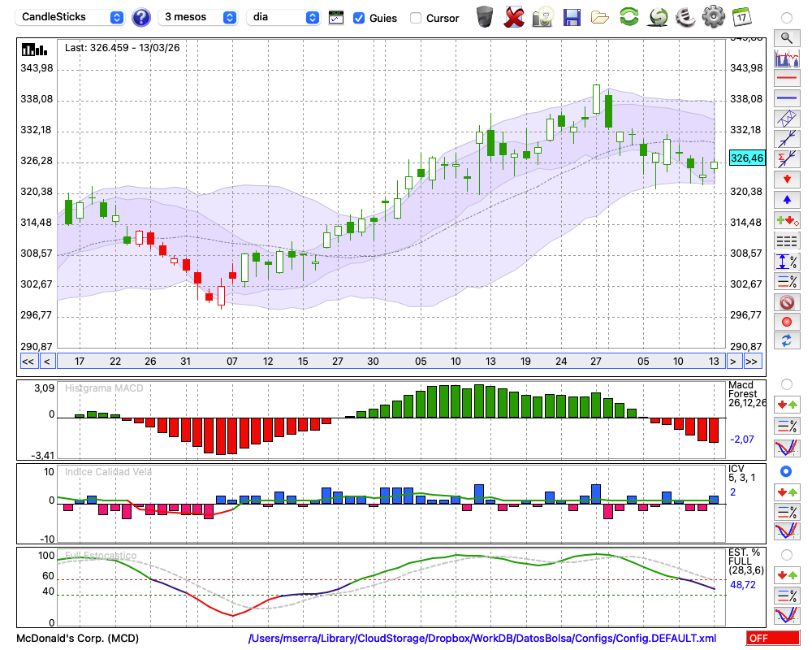
Task: Click the green plus and red arrow tool
Action: point(787,221)
